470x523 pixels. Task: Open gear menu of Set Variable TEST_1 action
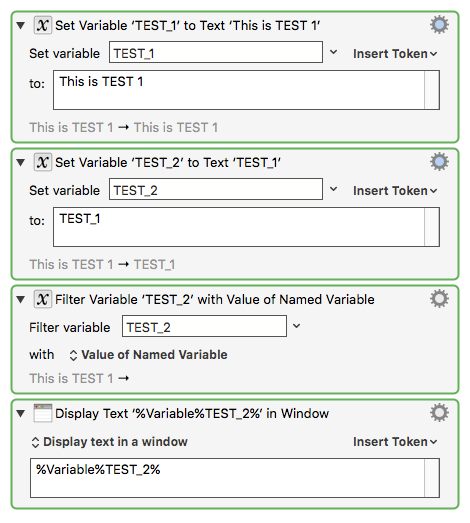pos(439,25)
